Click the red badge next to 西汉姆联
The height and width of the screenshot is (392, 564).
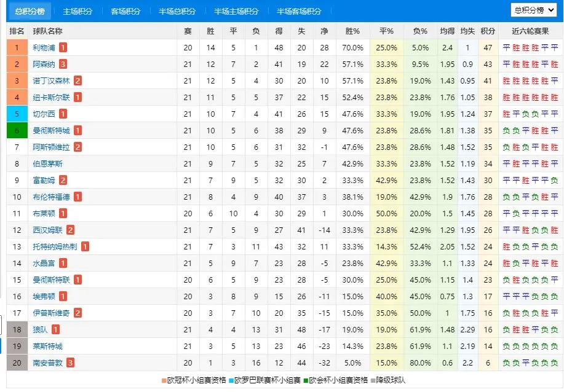coord(71,230)
